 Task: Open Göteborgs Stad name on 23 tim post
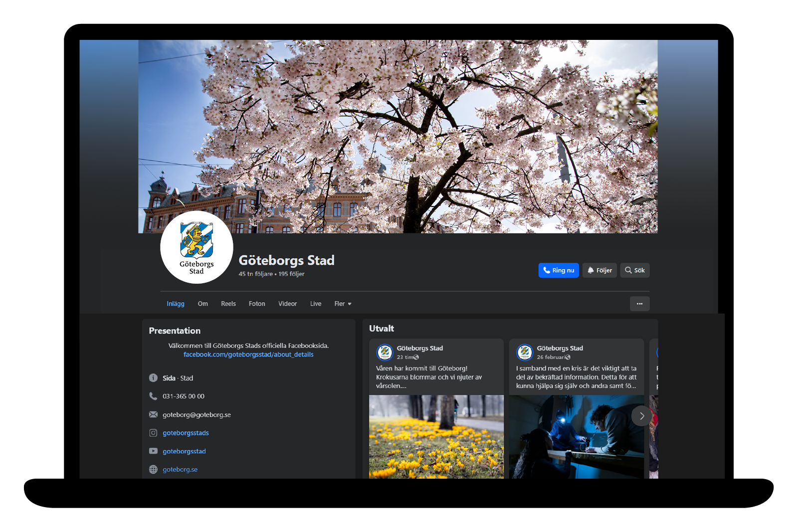click(x=420, y=348)
